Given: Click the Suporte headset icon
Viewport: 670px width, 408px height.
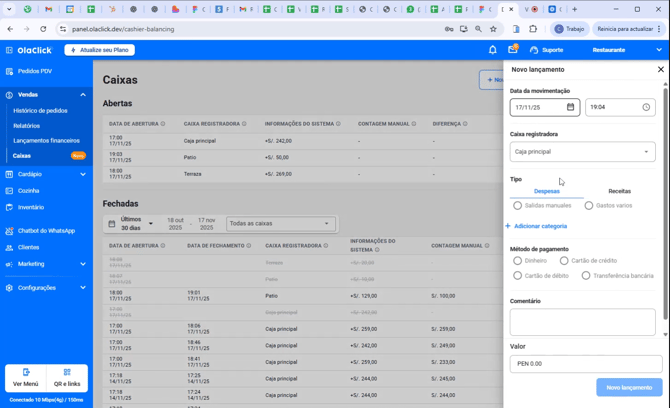Looking at the screenshot, I should click(534, 50).
